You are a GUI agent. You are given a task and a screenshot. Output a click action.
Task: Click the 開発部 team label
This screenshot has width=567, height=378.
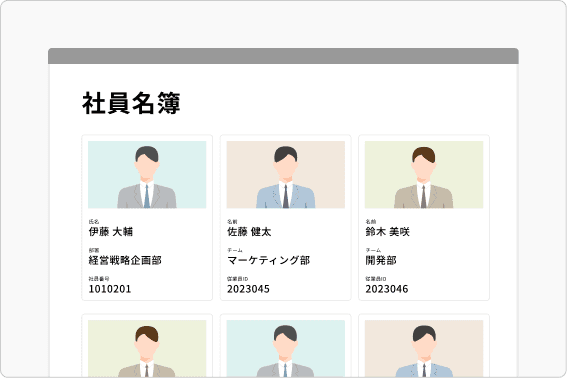pos(381,260)
